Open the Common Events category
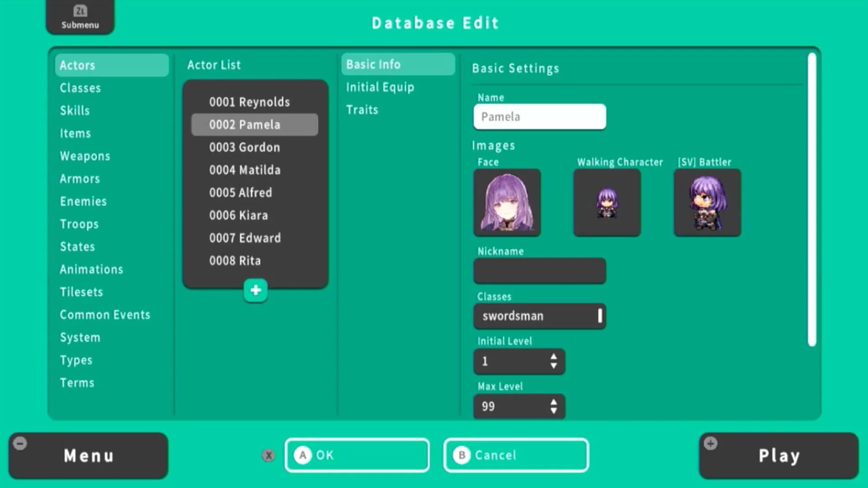 click(x=105, y=314)
